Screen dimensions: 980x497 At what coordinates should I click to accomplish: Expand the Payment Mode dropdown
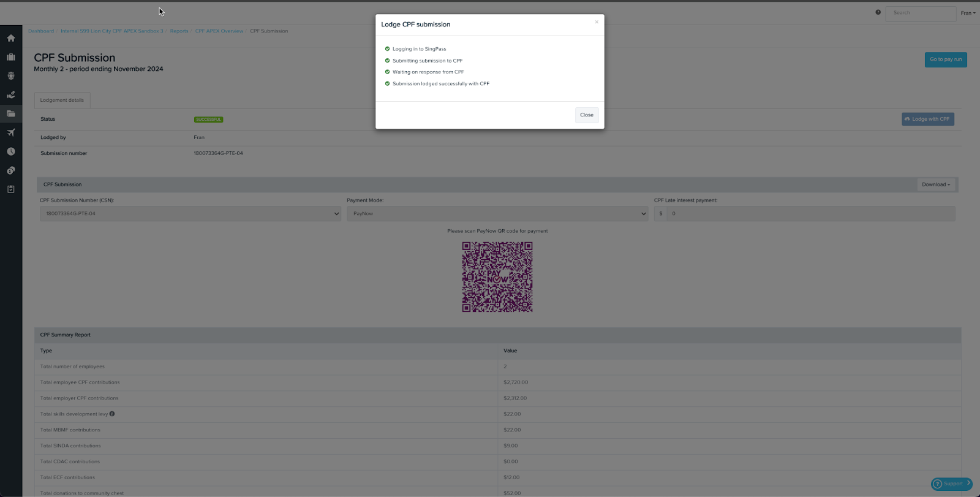tap(497, 214)
